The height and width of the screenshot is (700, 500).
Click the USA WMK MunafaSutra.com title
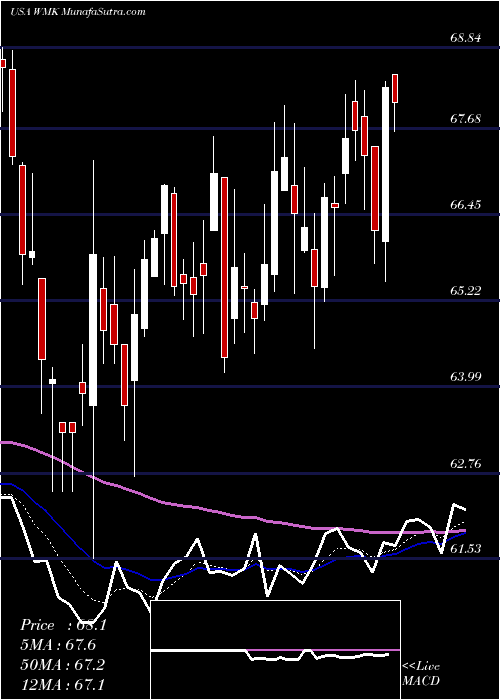click(78, 12)
